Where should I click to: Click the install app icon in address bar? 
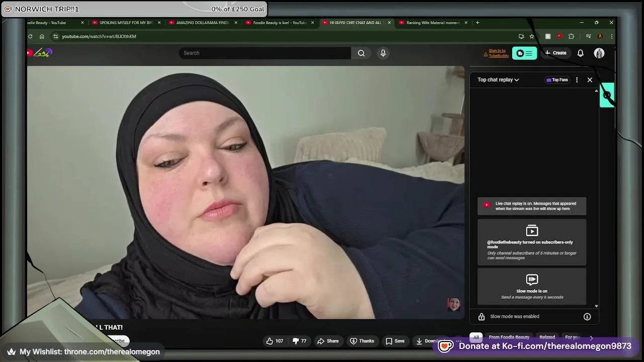pyautogui.click(x=521, y=36)
